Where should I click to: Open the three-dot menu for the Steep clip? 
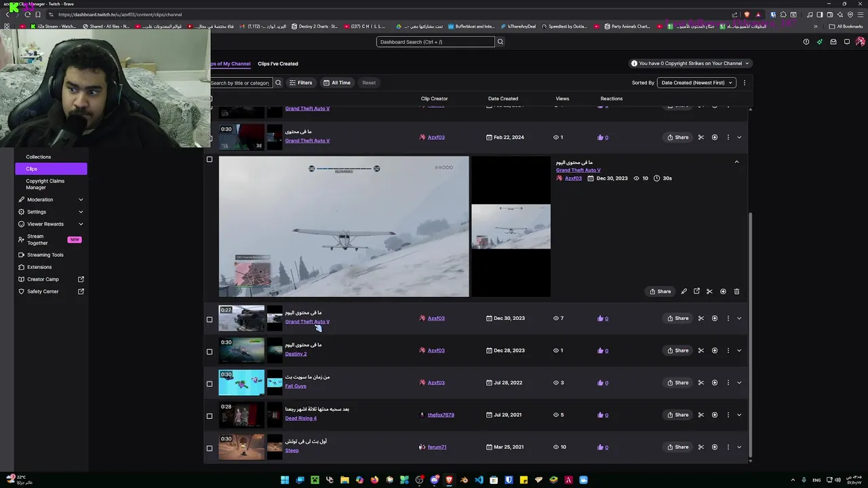728,447
